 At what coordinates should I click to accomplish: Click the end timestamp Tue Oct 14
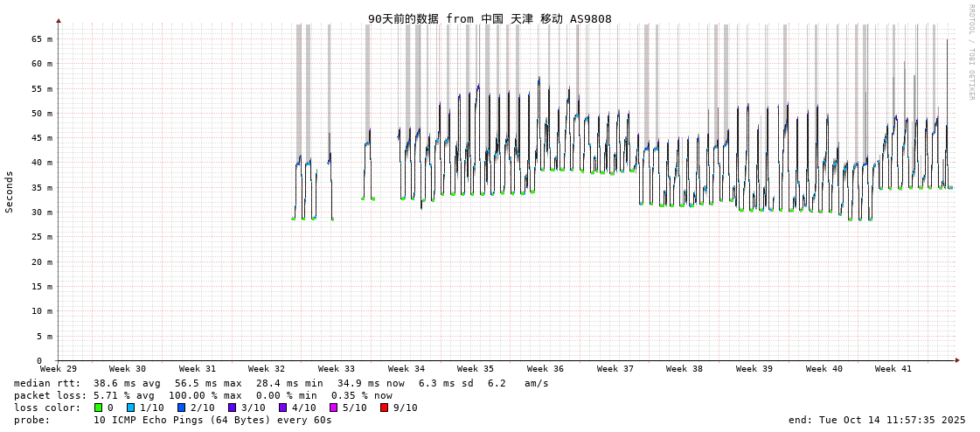click(877, 420)
